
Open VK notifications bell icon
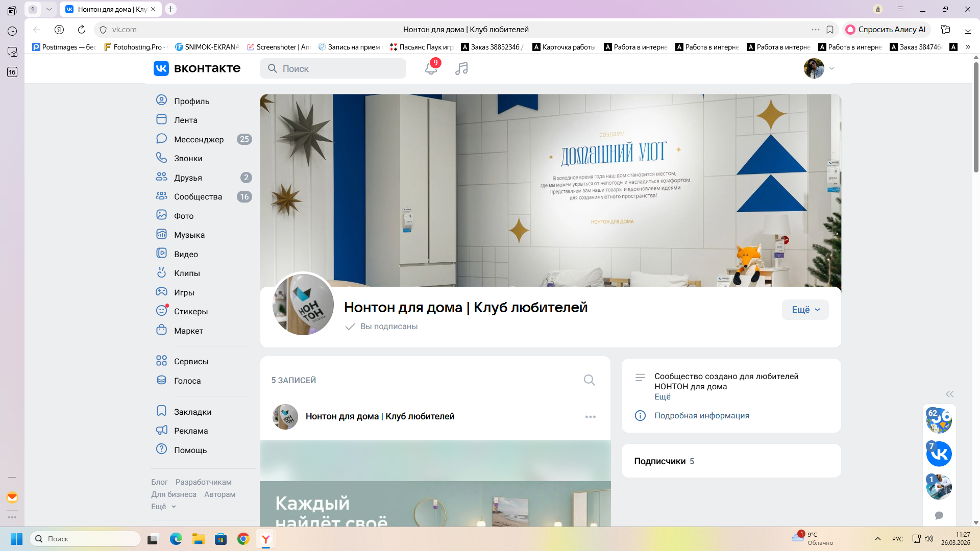coord(431,69)
